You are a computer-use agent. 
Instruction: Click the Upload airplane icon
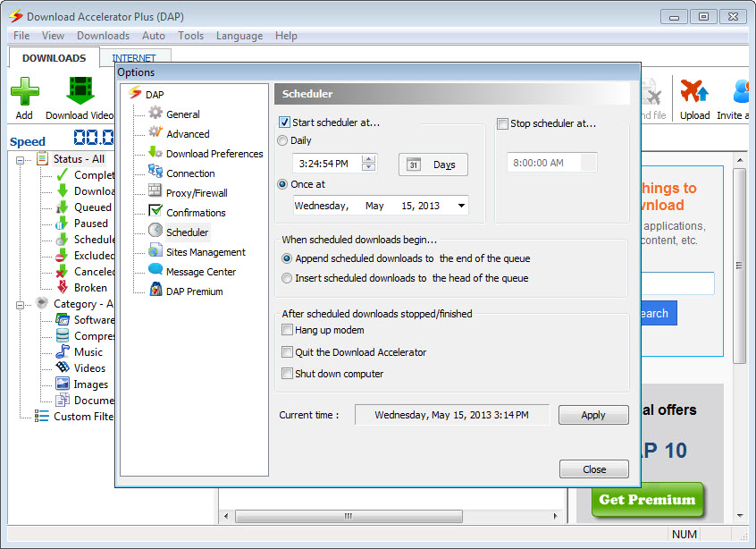point(694,91)
